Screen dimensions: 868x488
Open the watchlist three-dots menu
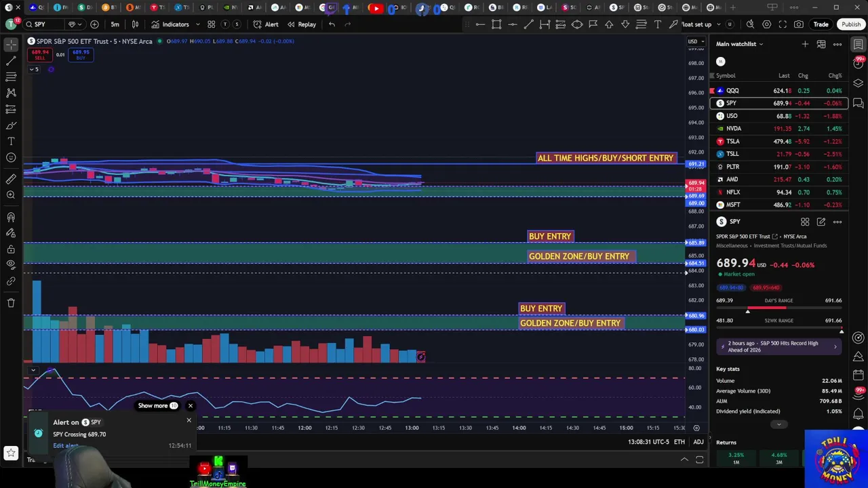[x=837, y=44]
